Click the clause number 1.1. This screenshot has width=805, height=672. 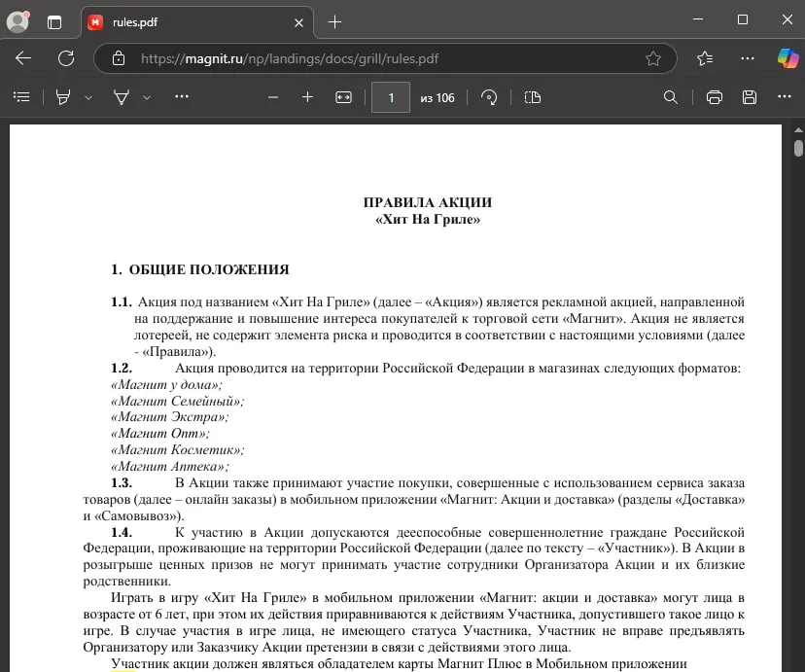(x=122, y=301)
